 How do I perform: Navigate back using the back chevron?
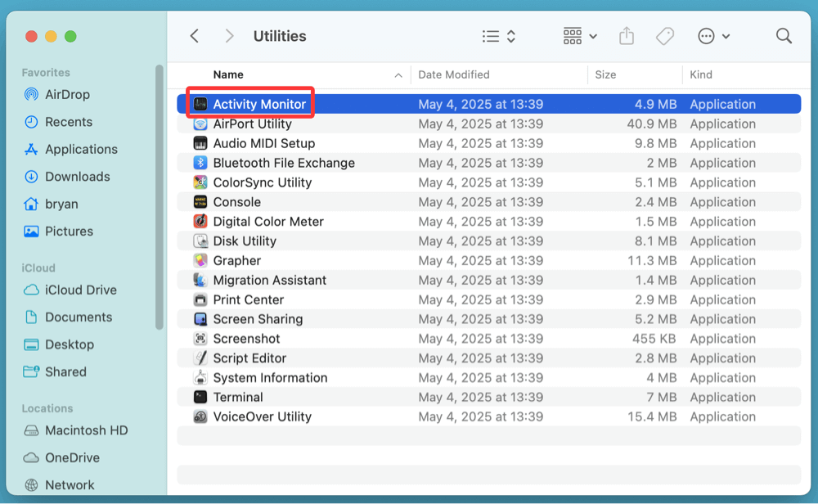[x=194, y=36]
